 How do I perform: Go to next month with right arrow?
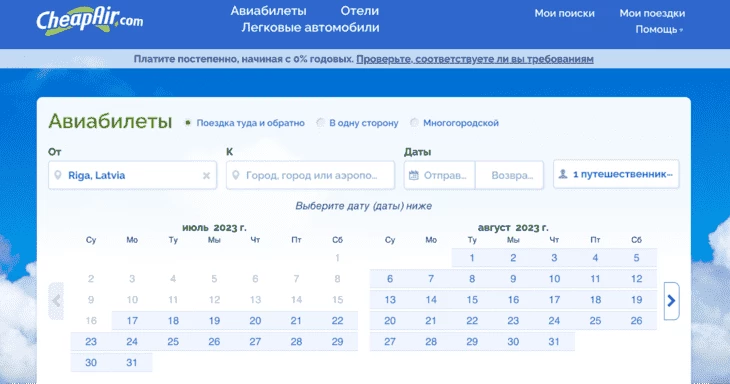tap(671, 301)
